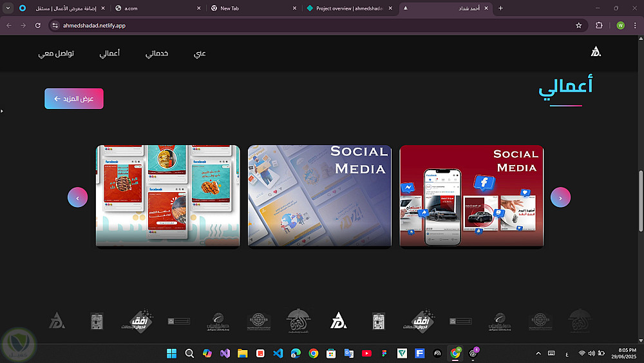This screenshot has height=363, width=644.
Task: Open Figma from the taskbar
Action: (384, 353)
